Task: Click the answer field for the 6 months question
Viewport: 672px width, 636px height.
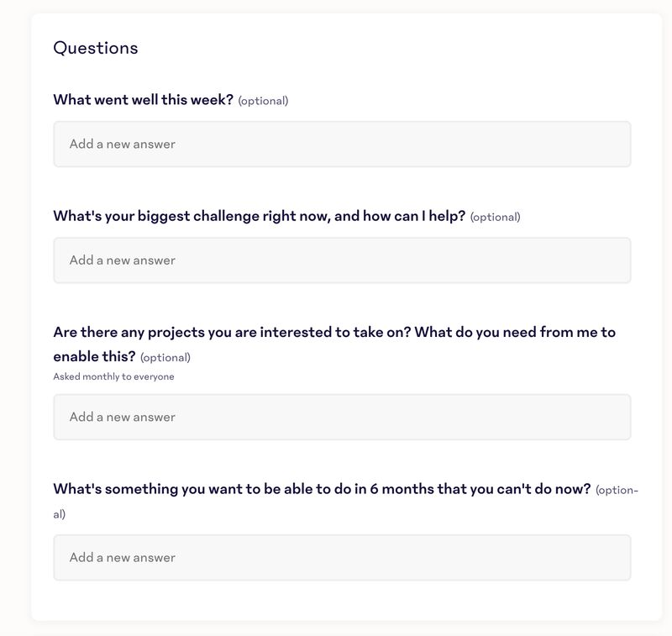Action: (342, 557)
